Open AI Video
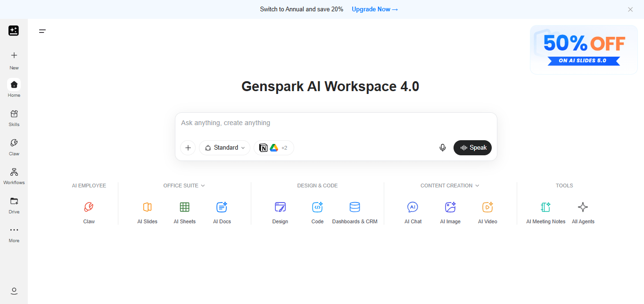644x304 pixels. pyautogui.click(x=487, y=212)
